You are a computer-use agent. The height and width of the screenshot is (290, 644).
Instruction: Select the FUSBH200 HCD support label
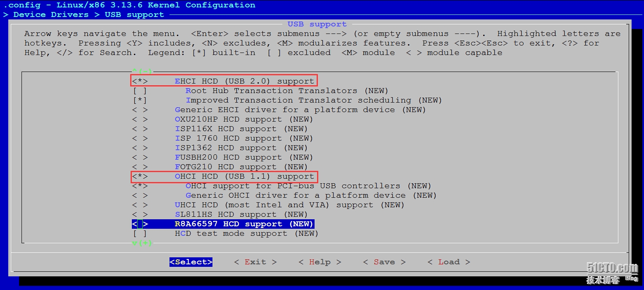244,157
